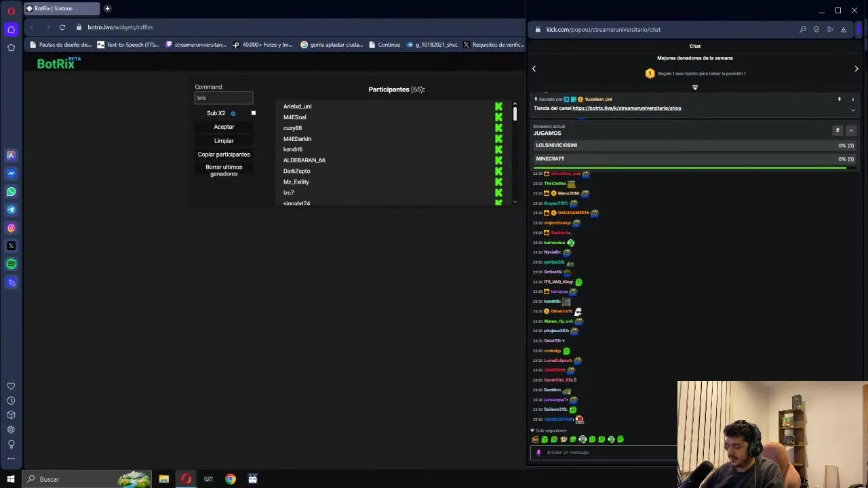The width and height of the screenshot is (868, 488).
Task: Open streameruniversitario Twitch bookmark
Action: (x=196, y=45)
